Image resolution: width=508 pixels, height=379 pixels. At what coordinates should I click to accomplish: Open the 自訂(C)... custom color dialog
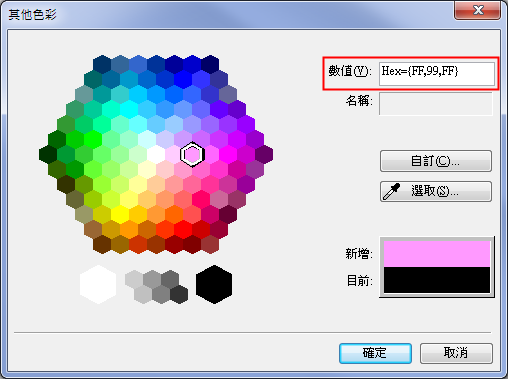click(436, 161)
